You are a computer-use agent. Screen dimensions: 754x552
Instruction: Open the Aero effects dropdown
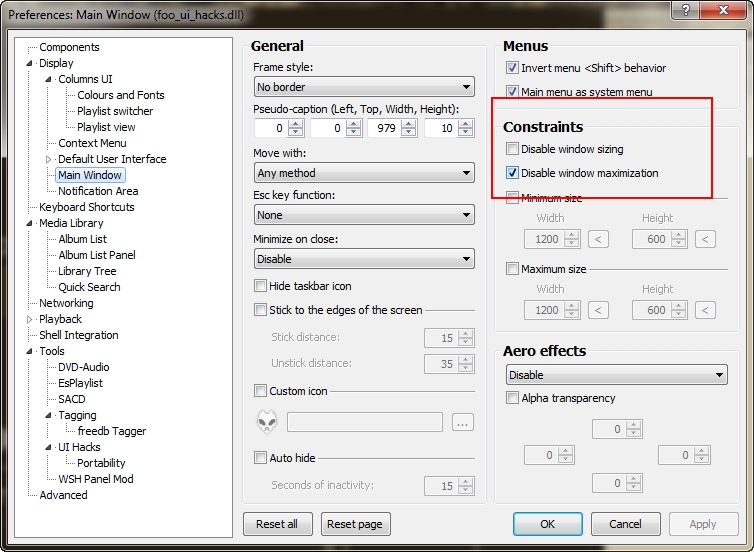[x=615, y=375]
